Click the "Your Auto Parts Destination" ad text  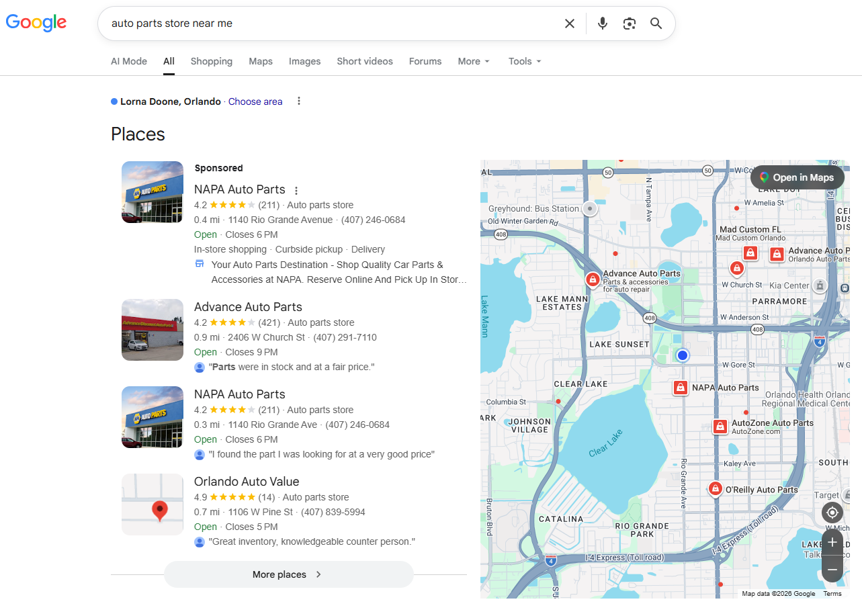point(339,272)
